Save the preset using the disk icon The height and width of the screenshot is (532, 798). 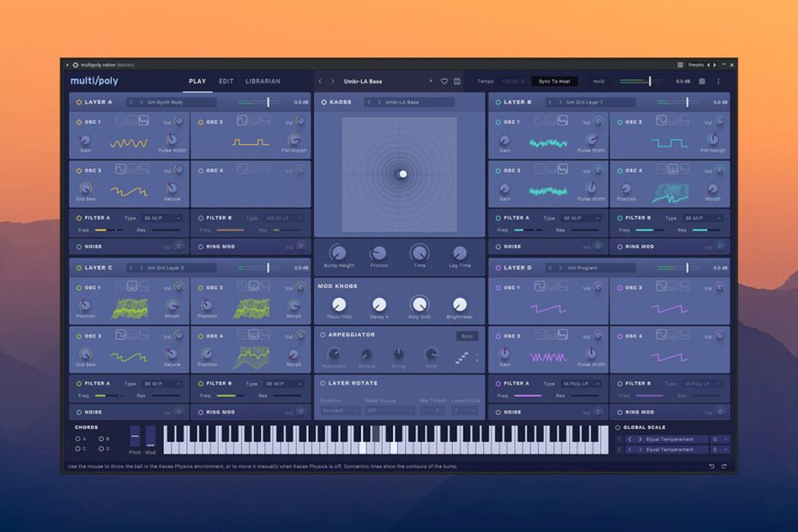tap(457, 82)
